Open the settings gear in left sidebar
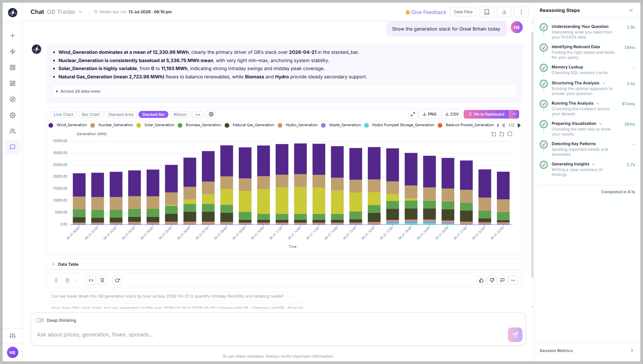Viewport: 643px width, 364px height. click(x=13, y=115)
